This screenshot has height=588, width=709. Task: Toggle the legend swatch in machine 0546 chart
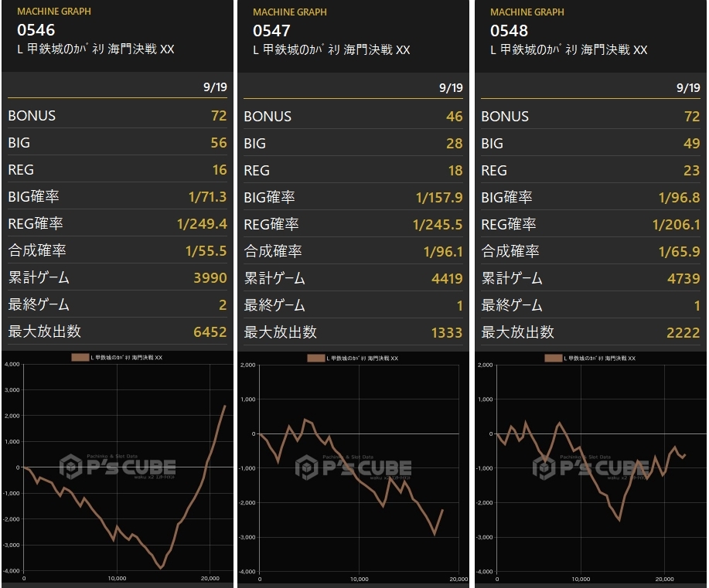point(80,358)
